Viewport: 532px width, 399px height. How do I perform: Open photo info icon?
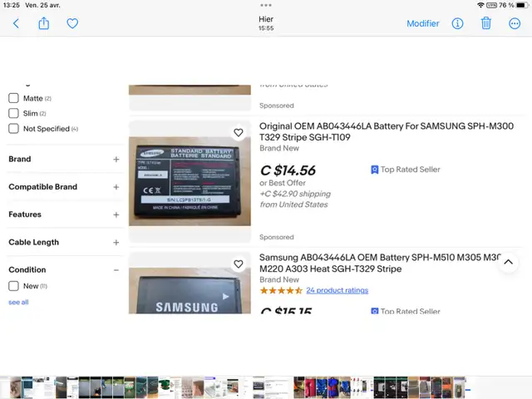(457, 23)
